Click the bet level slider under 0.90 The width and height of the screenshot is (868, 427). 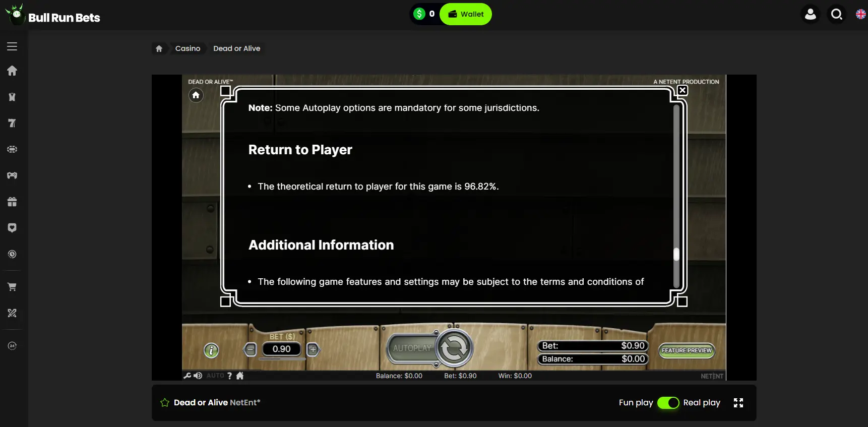282,358
